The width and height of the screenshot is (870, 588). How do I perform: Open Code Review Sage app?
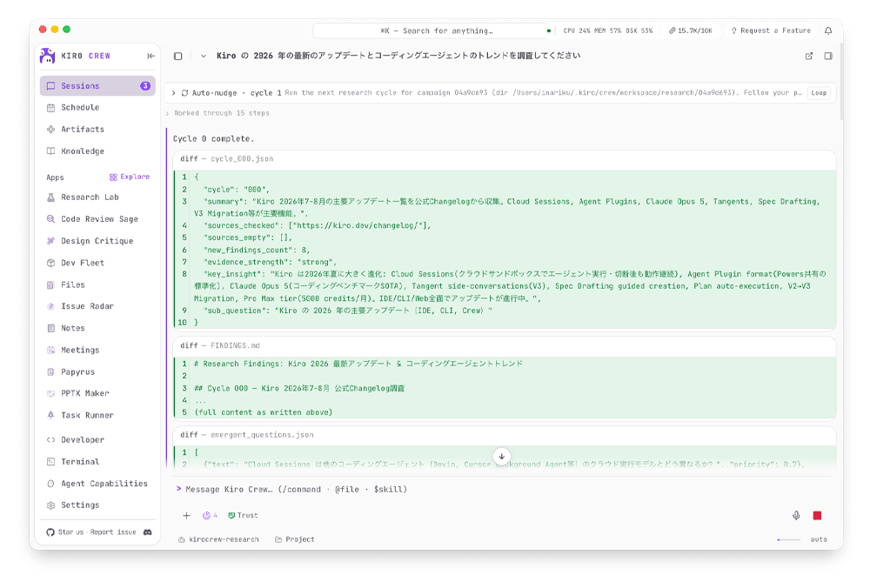[97, 219]
